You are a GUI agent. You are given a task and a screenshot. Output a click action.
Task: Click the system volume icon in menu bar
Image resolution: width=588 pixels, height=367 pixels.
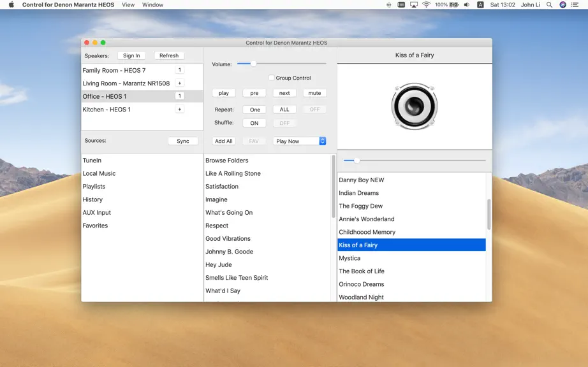467,4
